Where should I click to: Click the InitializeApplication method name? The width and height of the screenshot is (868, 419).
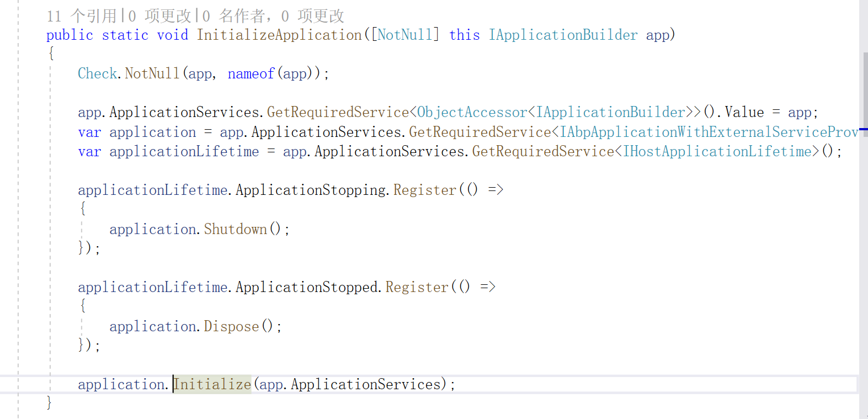click(x=279, y=35)
